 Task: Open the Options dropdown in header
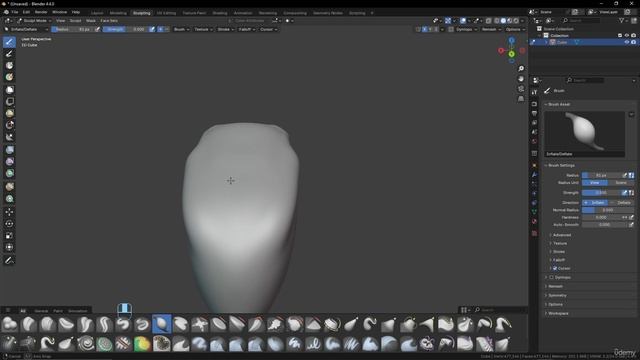click(x=515, y=29)
